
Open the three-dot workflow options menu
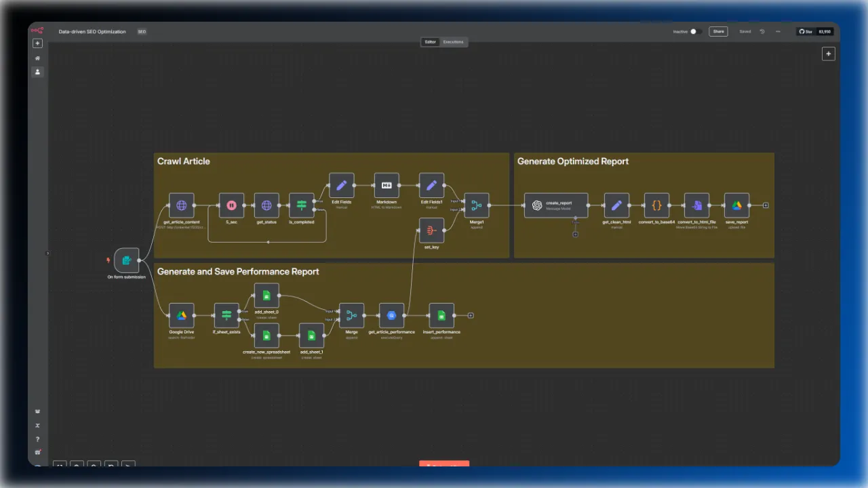[x=778, y=31]
